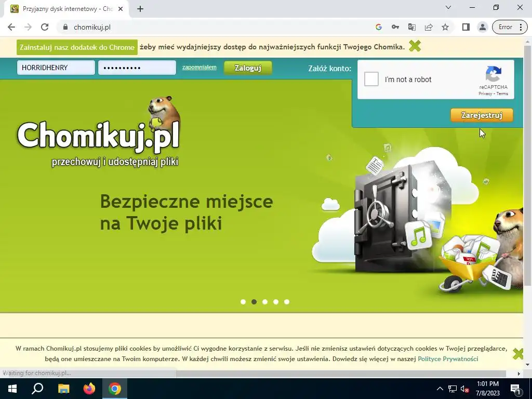The image size is (532, 399).
Task: Open the Windows Start menu
Action: pyautogui.click(x=12, y=389)
